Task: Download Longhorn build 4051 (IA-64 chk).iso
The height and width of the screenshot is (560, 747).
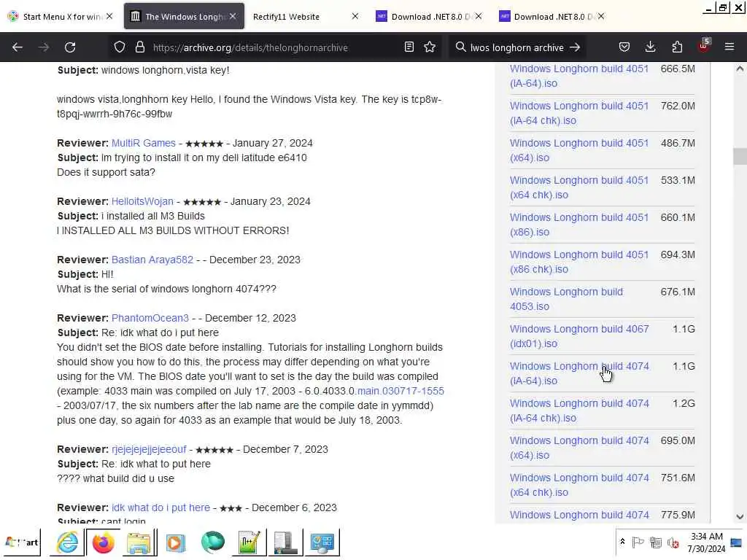Action: point(578,113)
